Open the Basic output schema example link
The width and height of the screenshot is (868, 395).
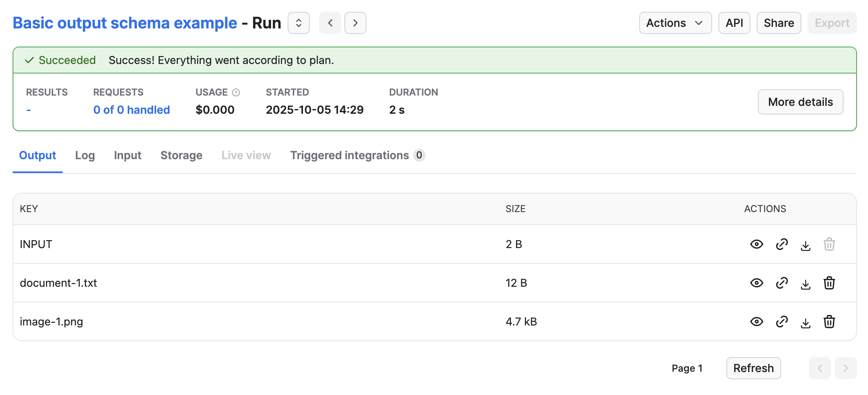pyautogui.click(x=125, y=23)
